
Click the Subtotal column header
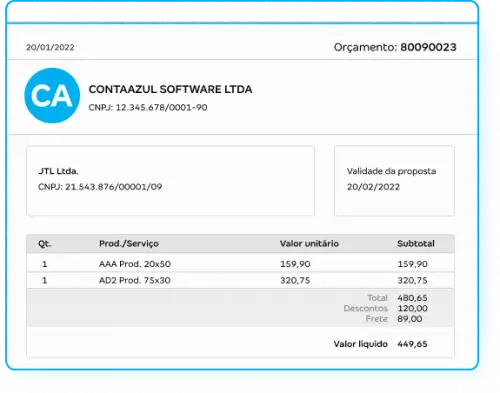coord(416,244)
